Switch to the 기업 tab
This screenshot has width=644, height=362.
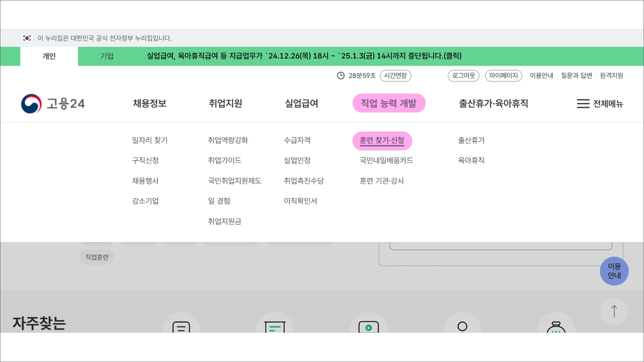click(x=107, y=56)
